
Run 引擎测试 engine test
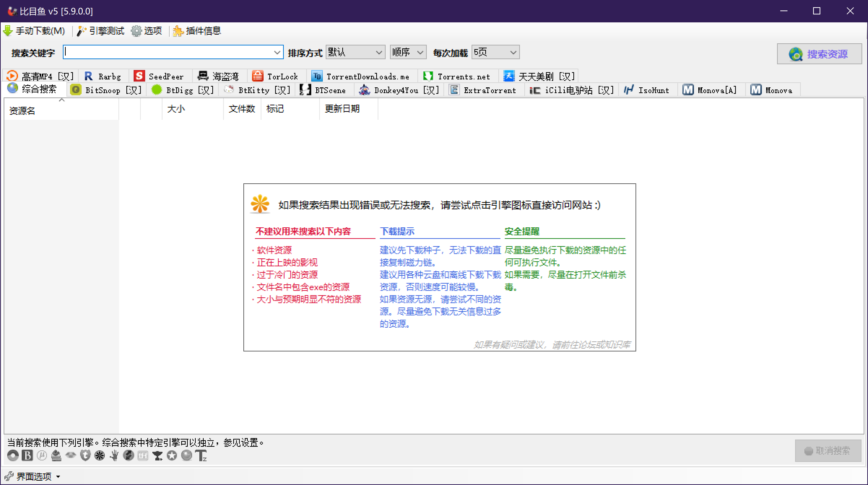pos(101,31)
